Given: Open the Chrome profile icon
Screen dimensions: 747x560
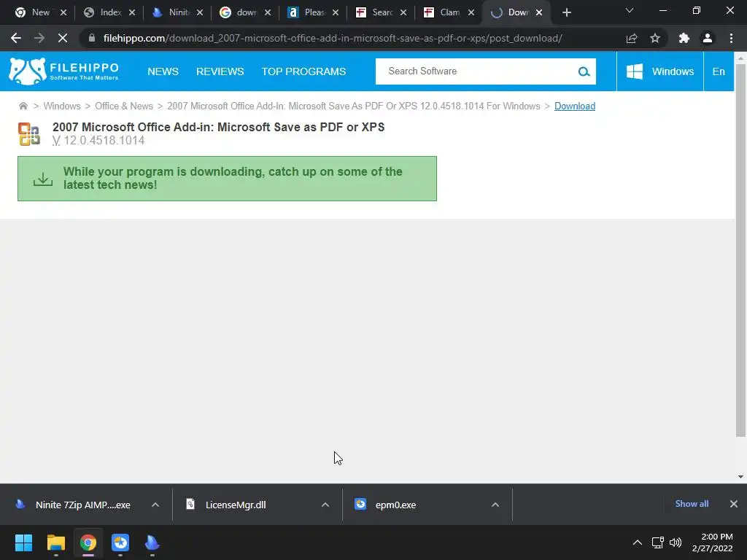Looking at the screenshot, I should 708,38.
